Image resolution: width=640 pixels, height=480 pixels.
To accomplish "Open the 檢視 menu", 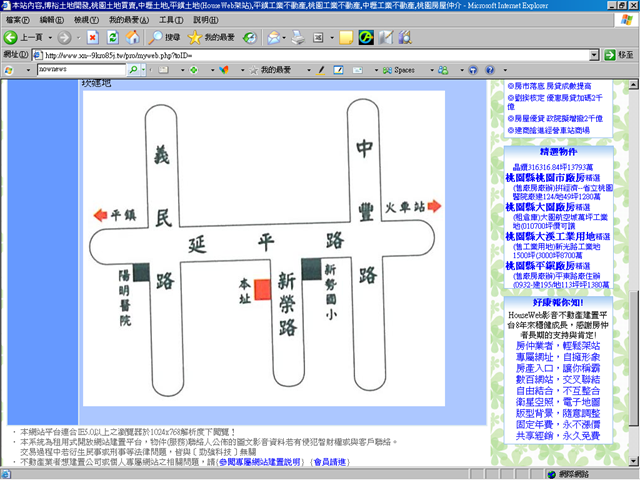I will [x=86, y=20].
